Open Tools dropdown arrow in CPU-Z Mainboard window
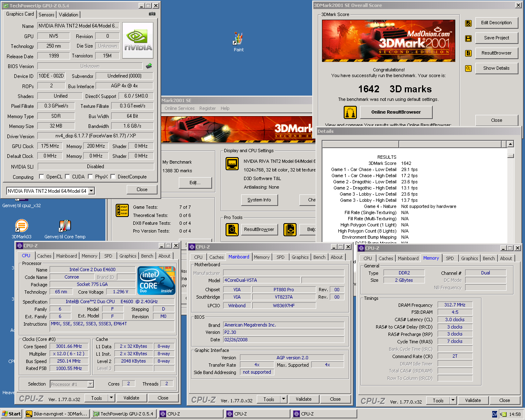The height and width of the screenshot is (420, 525). click(x=283, y=399)
